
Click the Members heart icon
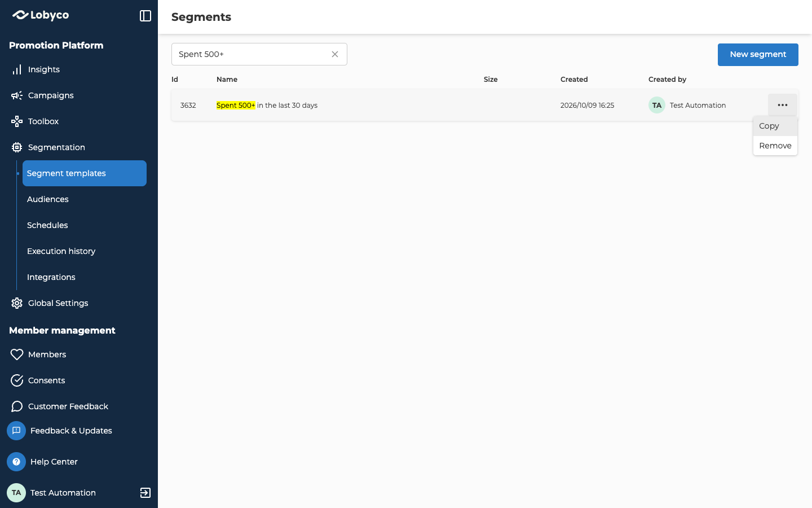17,354
